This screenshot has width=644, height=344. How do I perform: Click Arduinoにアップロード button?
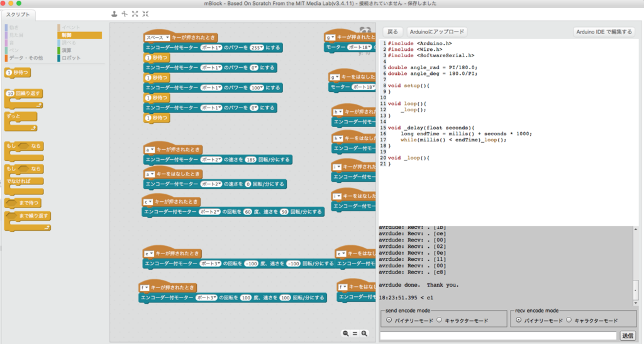click(437, 31)
